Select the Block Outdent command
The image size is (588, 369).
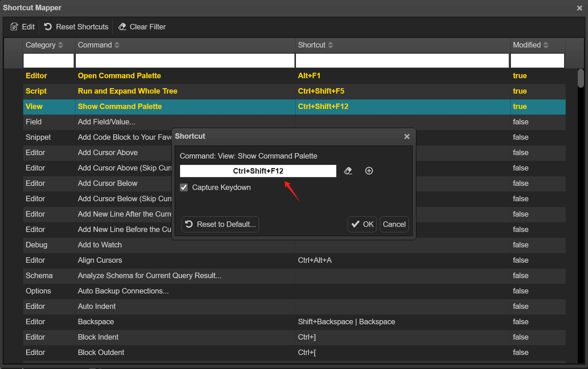pos(101,353)
